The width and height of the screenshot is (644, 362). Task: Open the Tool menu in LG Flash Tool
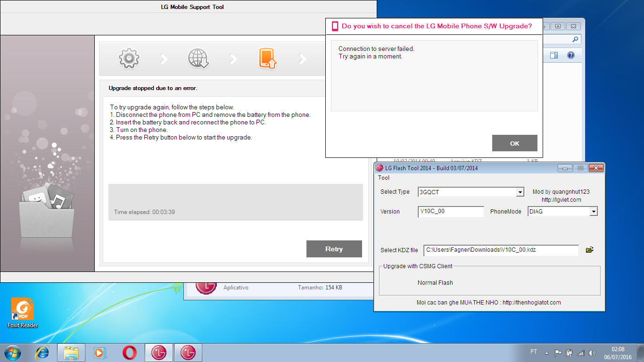tap(384, 178)
